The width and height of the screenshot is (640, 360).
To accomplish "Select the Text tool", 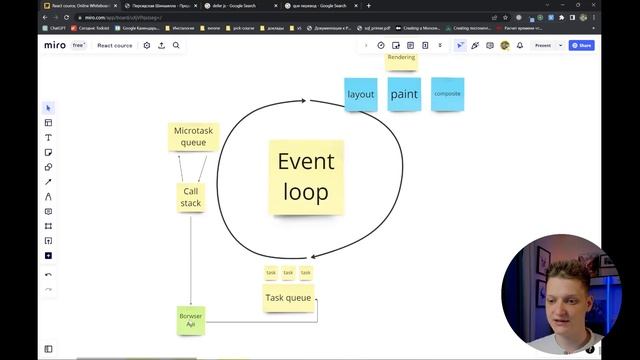I will point(49,138).
